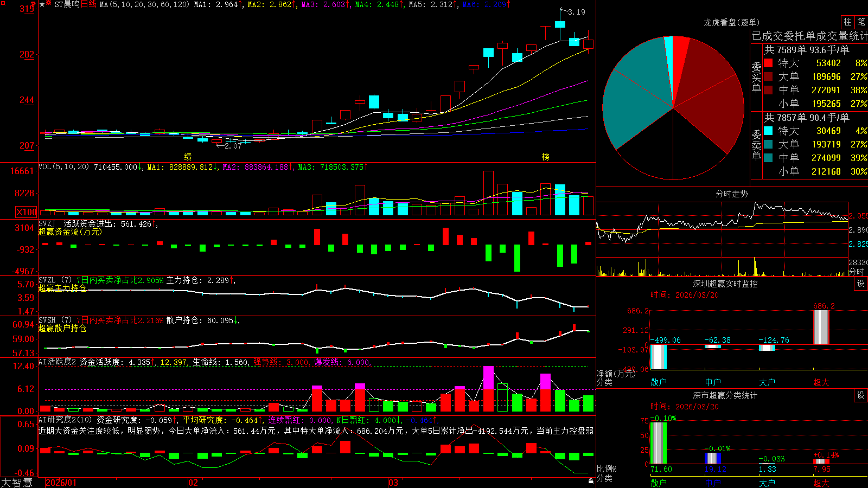Select the SVZL (7) indicator label

coord(55,280)
